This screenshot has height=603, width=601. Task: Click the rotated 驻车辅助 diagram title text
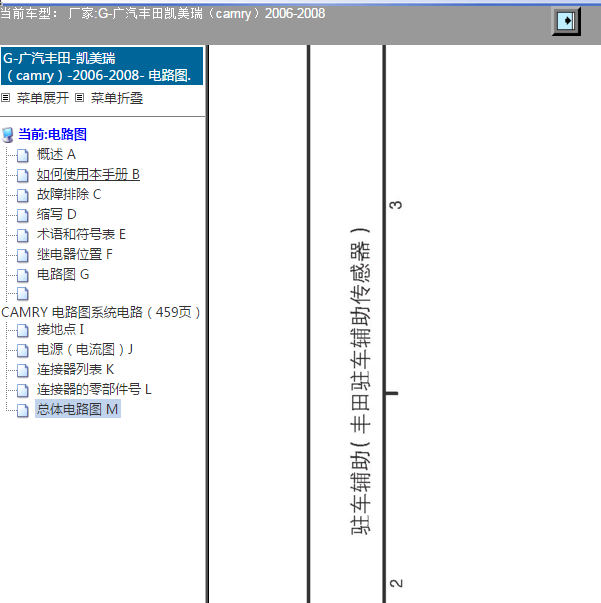pos(361,381)
